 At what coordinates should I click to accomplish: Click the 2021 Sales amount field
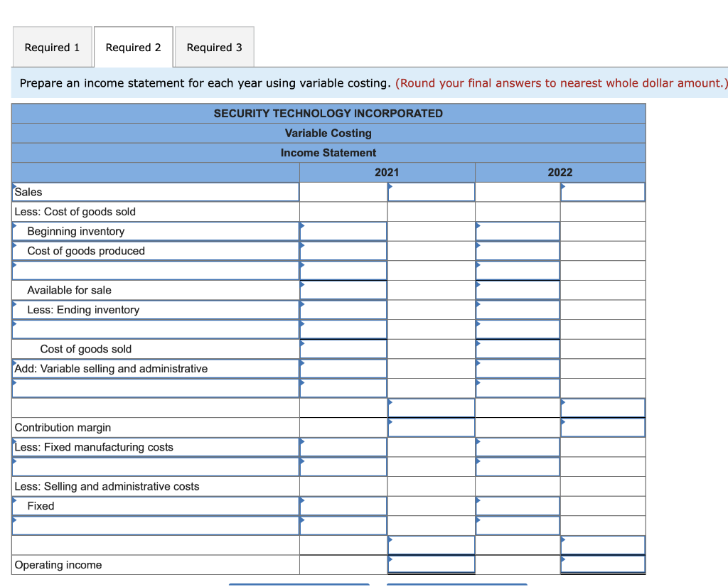tap(432, 192)
